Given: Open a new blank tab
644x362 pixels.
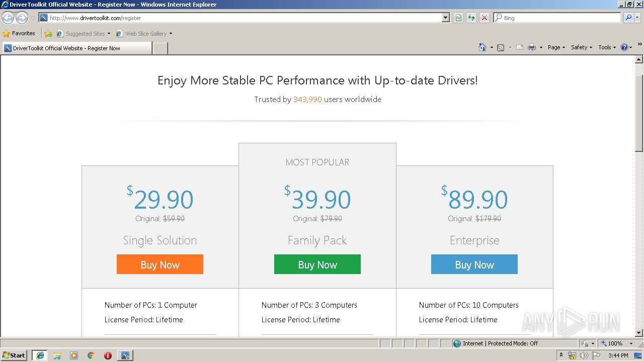Looking at the screenshot, I should [x=160, y=48].
